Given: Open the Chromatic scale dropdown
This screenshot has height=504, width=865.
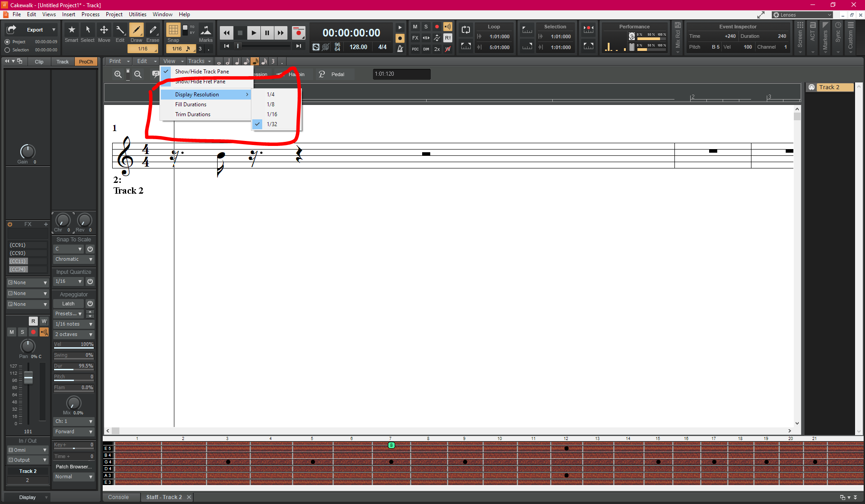Looking at the screenshot, I should (x=74, y=259).
